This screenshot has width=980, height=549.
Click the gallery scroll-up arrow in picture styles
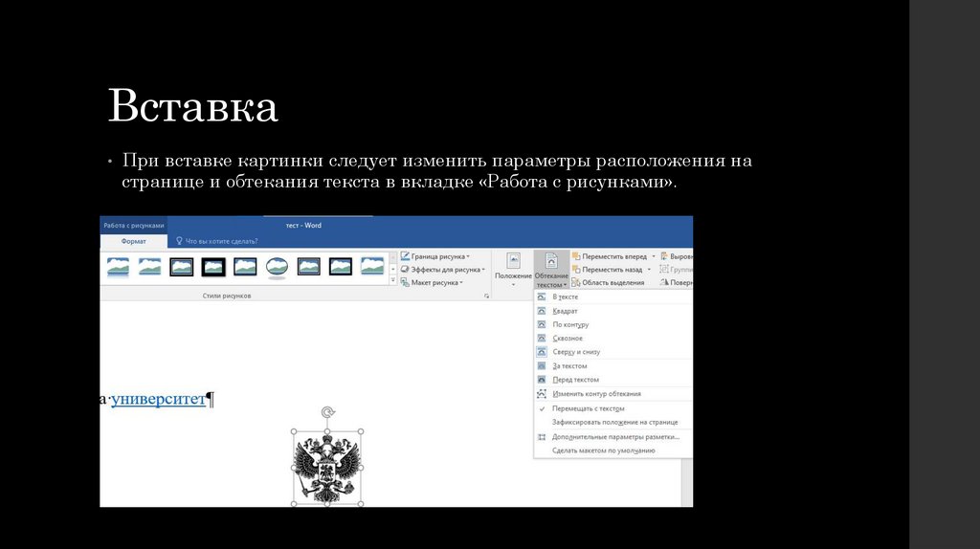(x=393, y=257)
